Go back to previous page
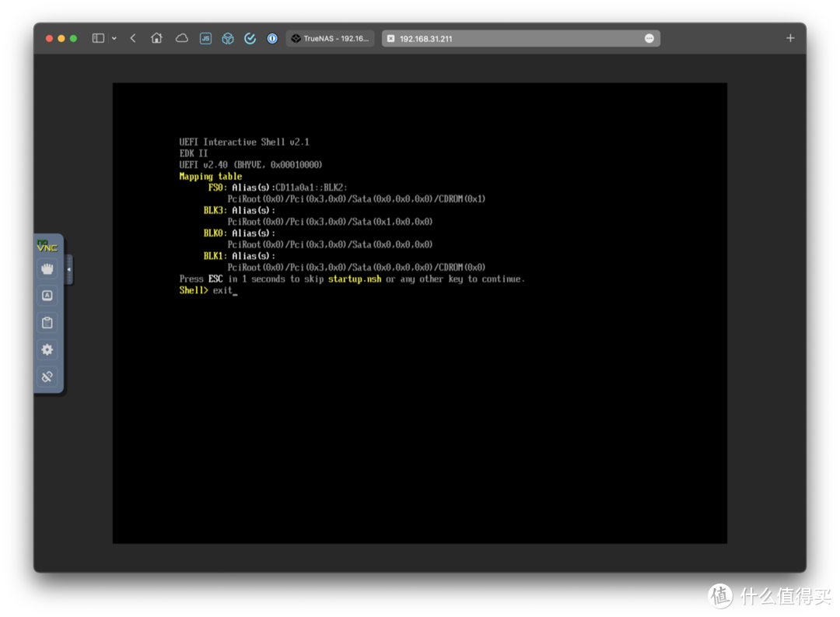This screenshot has height=617, width=840. (133, 38)
